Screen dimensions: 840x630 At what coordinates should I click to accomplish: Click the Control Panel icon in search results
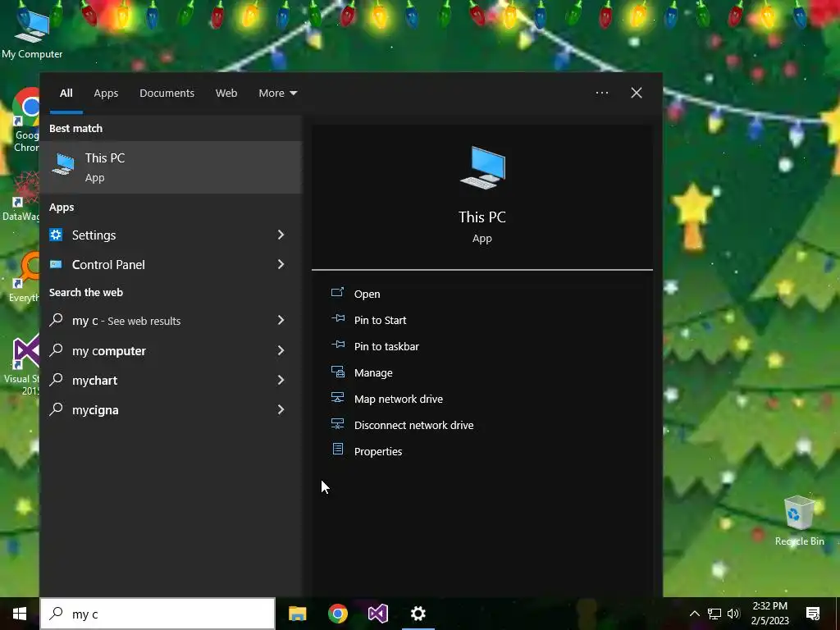(x=56, y=264)
